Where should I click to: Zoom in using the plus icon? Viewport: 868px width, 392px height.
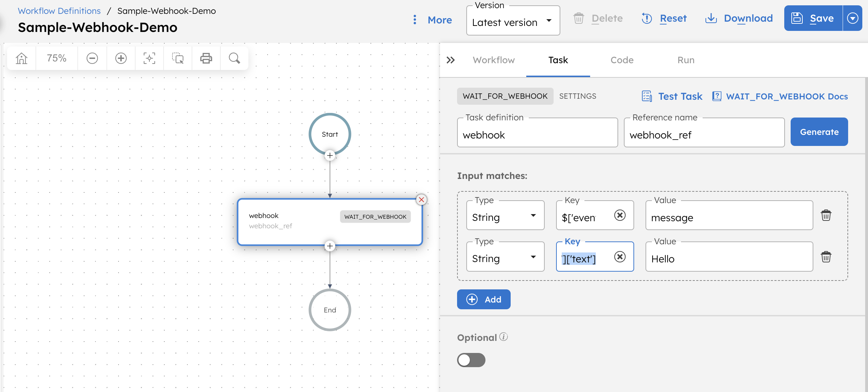coord(121,58)
